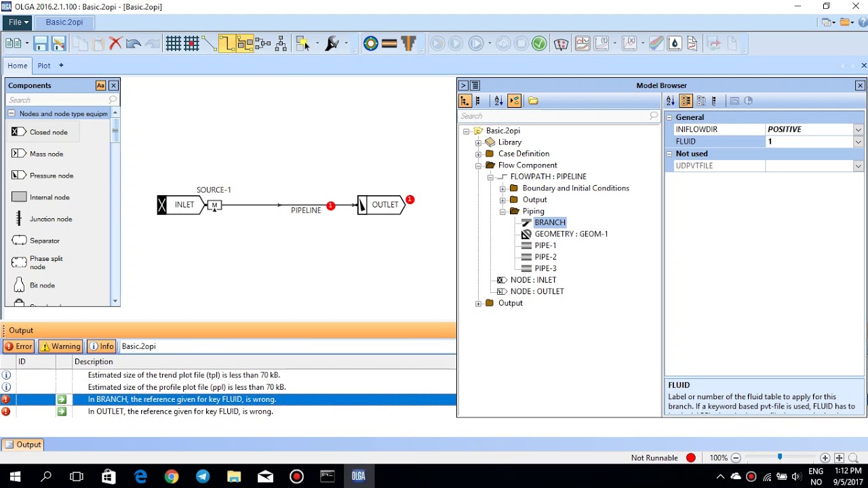This screenshot has height=488, width=868.
Task: Click the horizontal pipe wall icon
Action: (x=389, y=44)
